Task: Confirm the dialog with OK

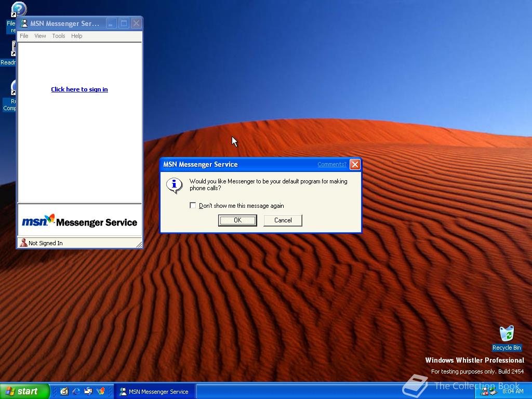Action: [x=237, y=220]
